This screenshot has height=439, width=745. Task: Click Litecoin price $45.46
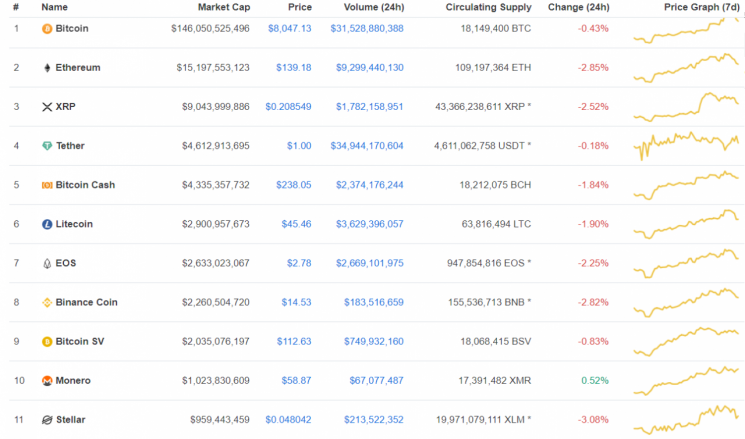(296, 224)
